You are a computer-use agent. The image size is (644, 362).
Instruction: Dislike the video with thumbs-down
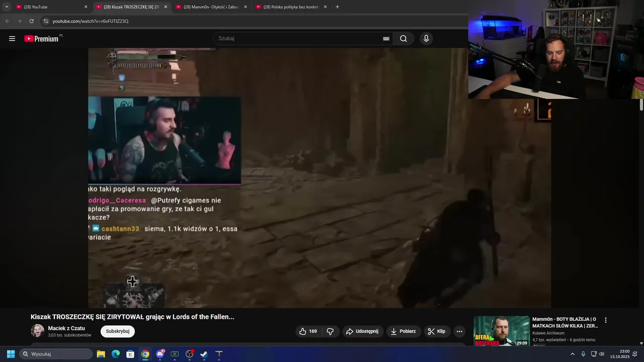coord(330,331)
